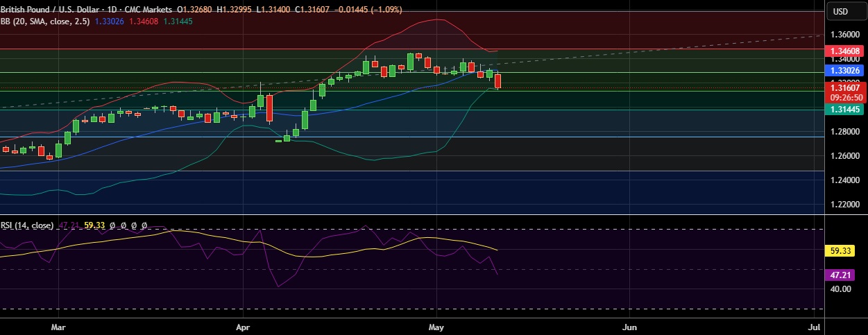Open the RSI (14, close) indicator legend
The image size is (868, 335).
pos(27,225)
